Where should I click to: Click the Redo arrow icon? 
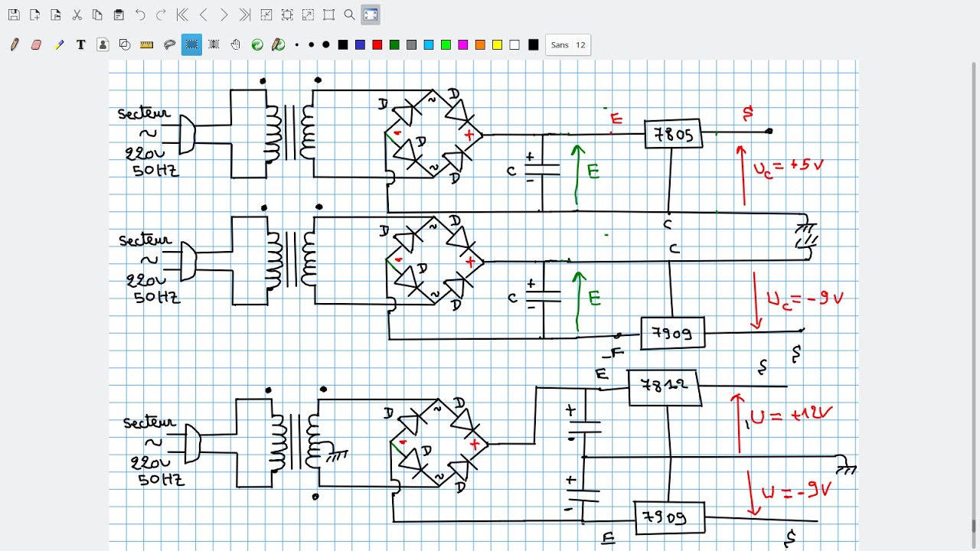pos(161,15)
